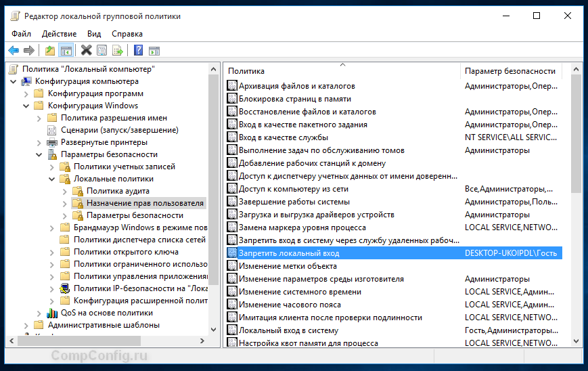Go back using the blue Back arrow

point(14,50)
